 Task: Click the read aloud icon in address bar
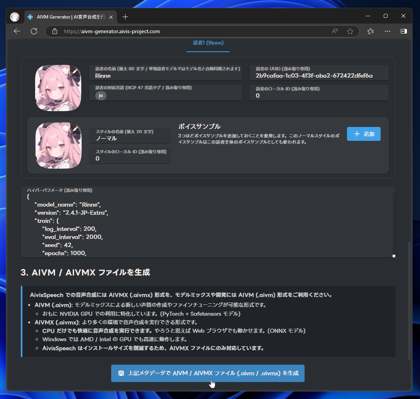335,31
